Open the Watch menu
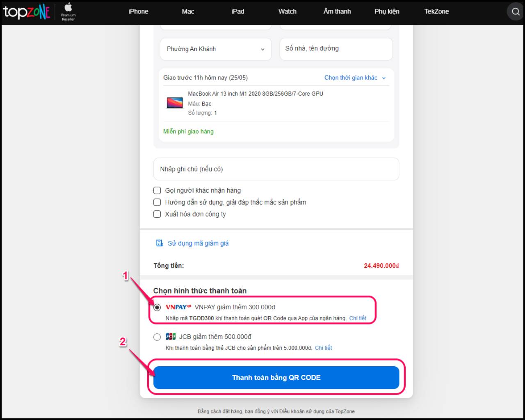The height and width of the screenshot is (420, 525). click(x=288, y=11)
